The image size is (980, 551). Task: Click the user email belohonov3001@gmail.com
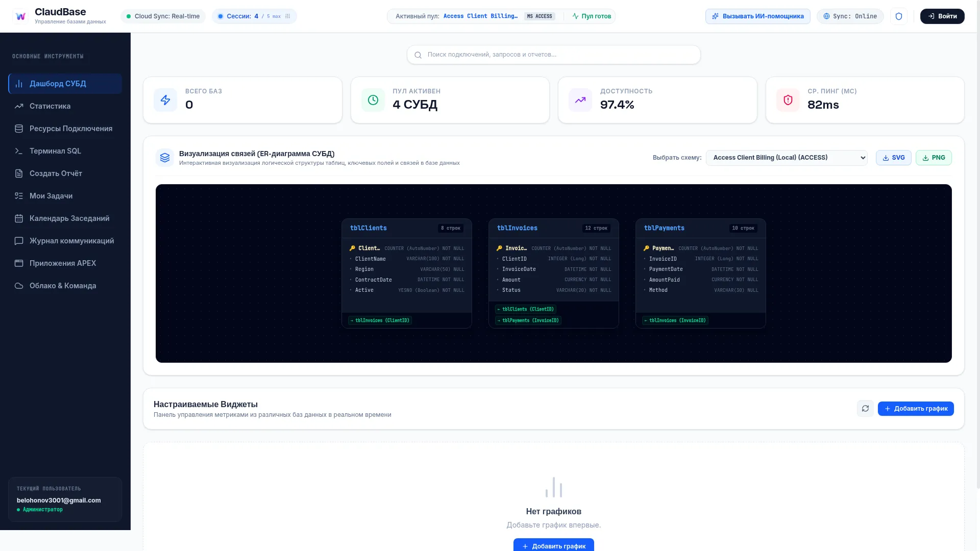click(x=59, y=500)
